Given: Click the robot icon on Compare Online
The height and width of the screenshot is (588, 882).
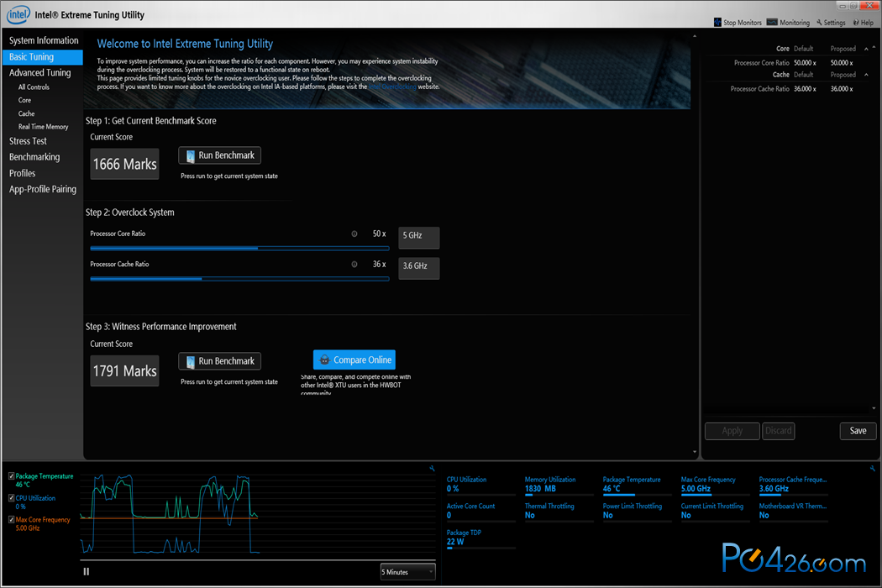Looking at the screenshot, I should [x=324, y=360].
